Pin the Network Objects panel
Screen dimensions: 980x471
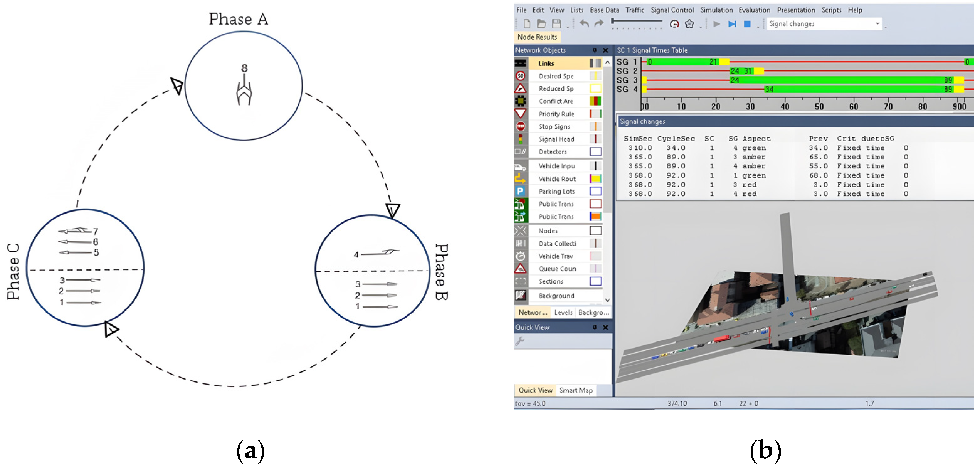595,50
